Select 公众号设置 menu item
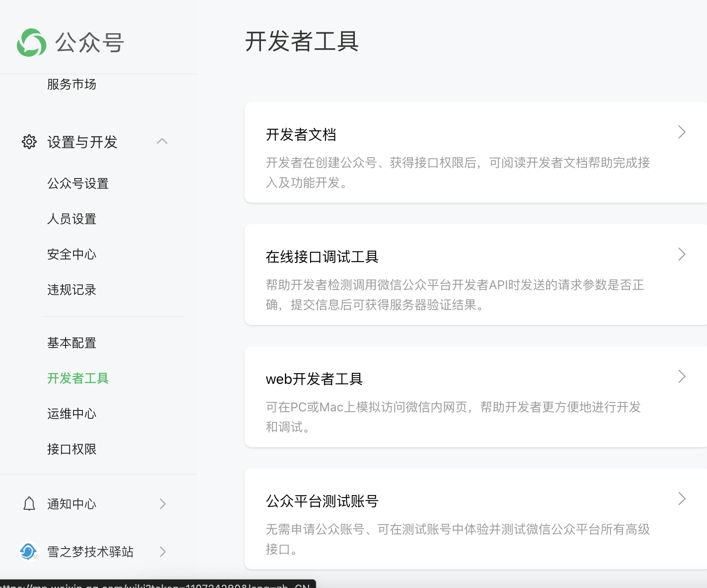The width and height of the screenshot is (707, 588). pos(78,183)
